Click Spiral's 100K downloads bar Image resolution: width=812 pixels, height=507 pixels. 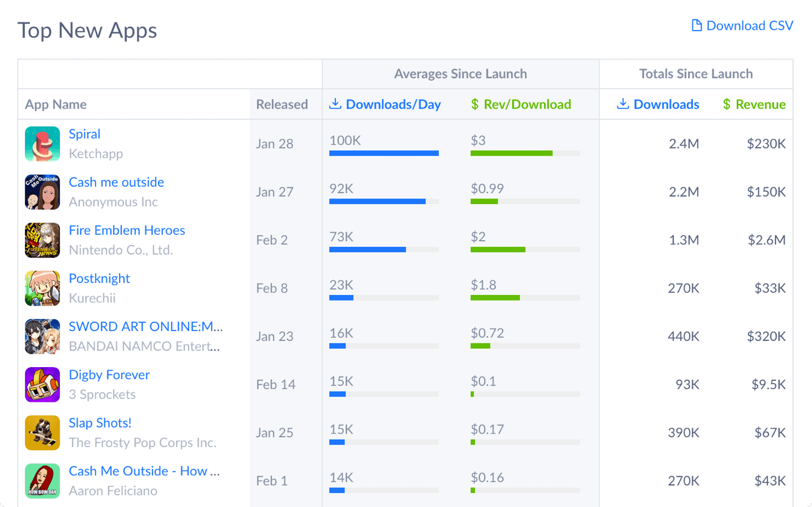[384, 153]
